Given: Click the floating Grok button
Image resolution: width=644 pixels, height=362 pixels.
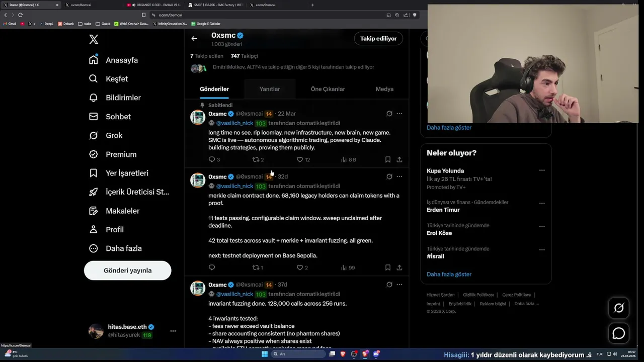Looking at the screenshot, I should click(x=619, y=308).
